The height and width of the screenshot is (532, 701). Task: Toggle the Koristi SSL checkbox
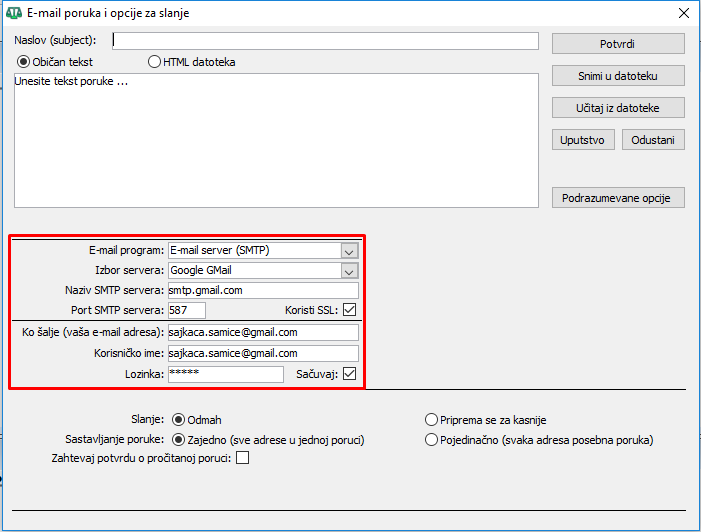point(350,309)
